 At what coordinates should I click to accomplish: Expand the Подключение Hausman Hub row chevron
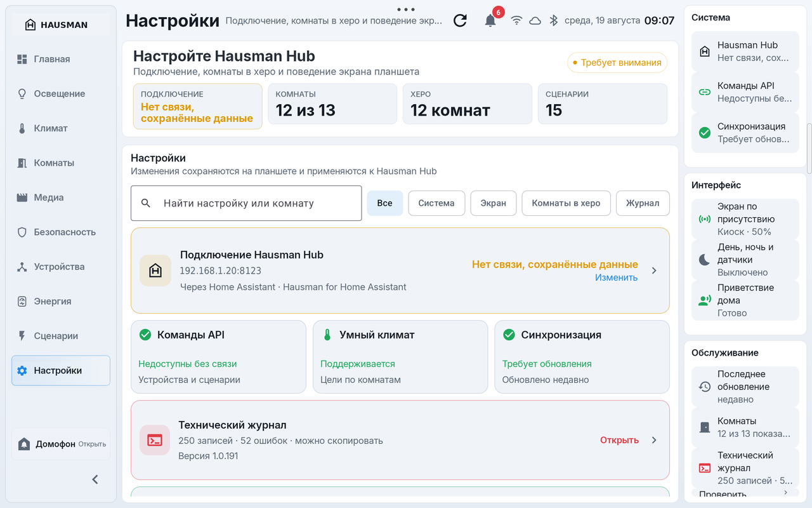pyautogui.click(x=654, y=271)
